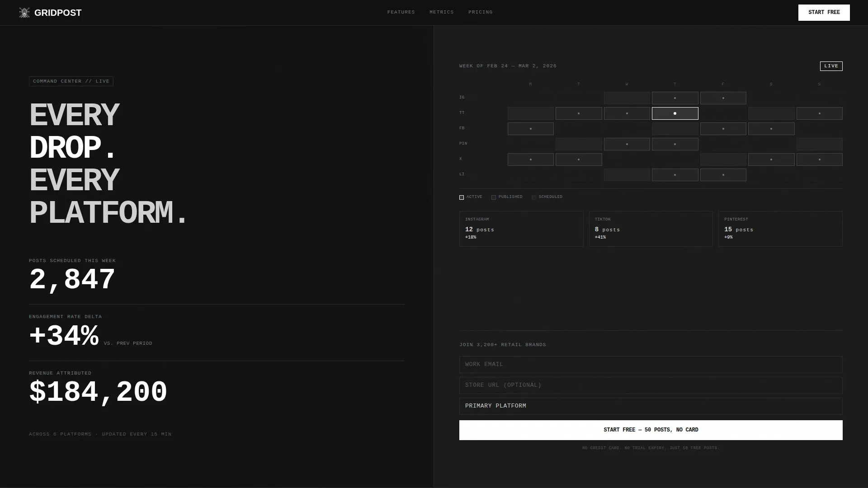Open the Pinterest Thursday post slot
The height and width of the screenshot is (488, 868).
[x=675, y=144]
